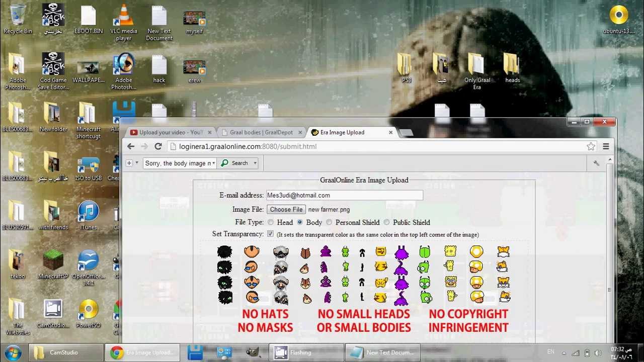
Task: Open the myself video file
Action: click(x=194, y=23)
